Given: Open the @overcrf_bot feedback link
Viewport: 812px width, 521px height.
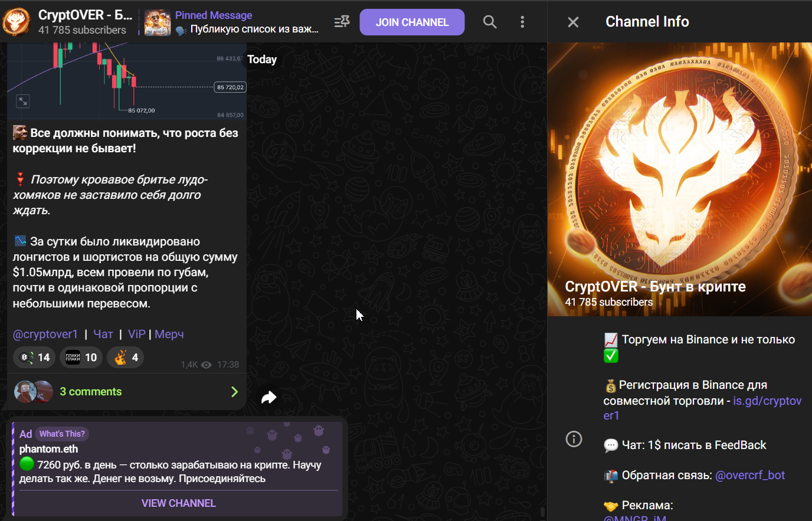Looking at the screenshot, I should click(750, 475).
